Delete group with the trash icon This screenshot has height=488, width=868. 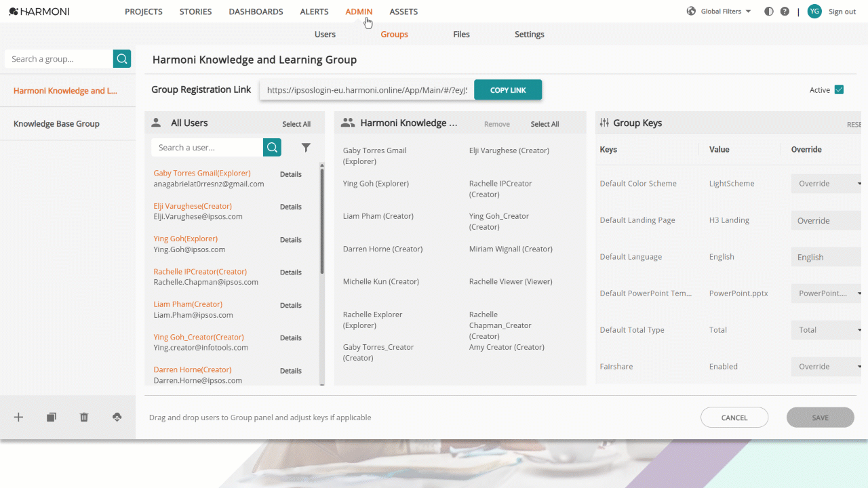click(84, 418)
